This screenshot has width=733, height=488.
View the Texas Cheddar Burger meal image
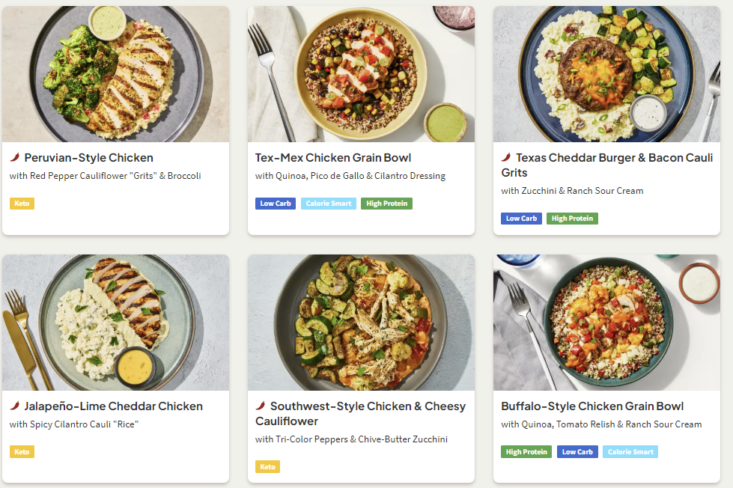point(606,74)
